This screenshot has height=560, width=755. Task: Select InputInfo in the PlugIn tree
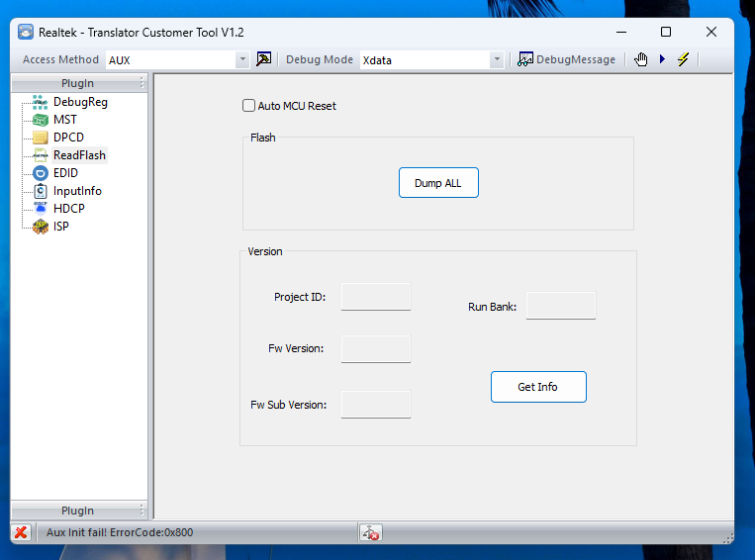77,191
